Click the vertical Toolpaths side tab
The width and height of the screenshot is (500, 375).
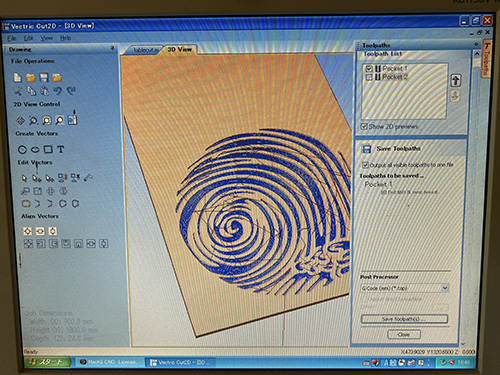pos(487,59)
